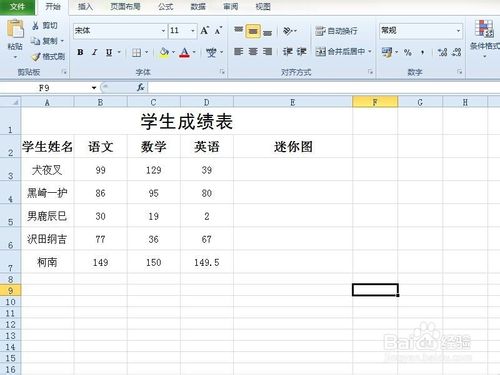Open Name Box dropdown arrow
Viewport: 500px width, 375px height.
tap(94, 88)
